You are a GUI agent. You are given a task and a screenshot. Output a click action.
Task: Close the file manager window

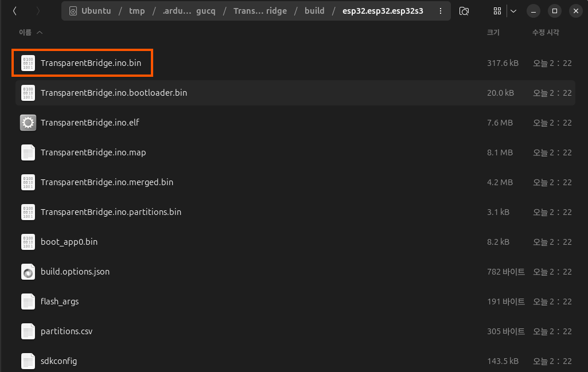pos(576,11)
